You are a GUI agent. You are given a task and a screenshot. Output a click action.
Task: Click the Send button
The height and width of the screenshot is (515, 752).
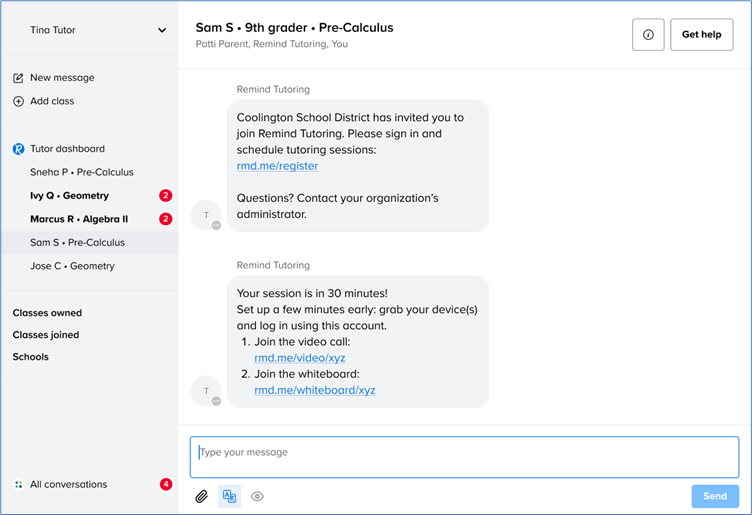(x=715, y=496)
